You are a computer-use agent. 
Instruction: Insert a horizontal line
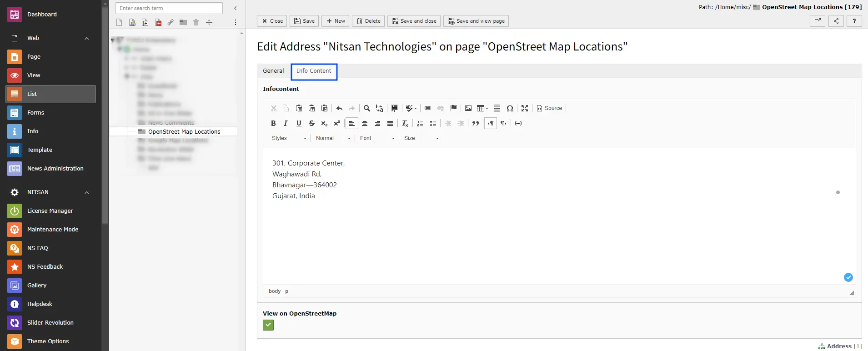tap(497, 108)
